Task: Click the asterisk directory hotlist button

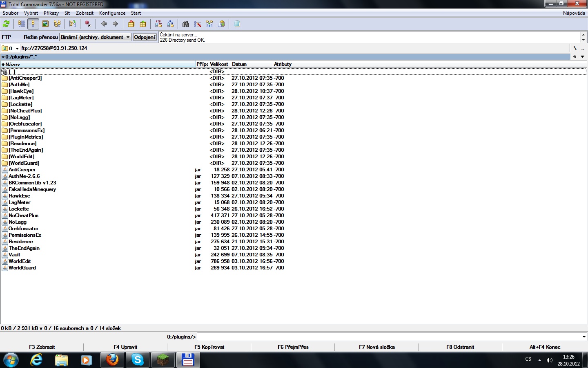Action: [575, 57]
